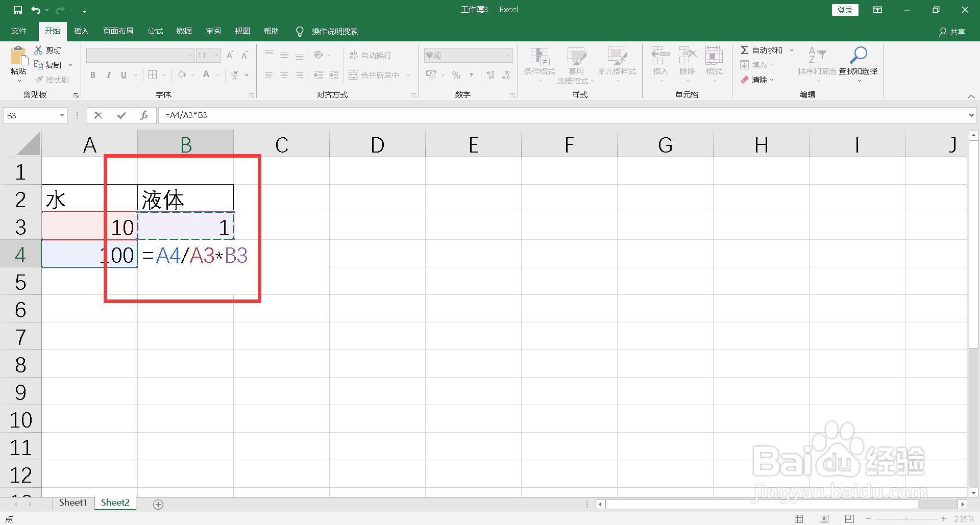Switch to Normal view icon in status bar

(799, 519)
